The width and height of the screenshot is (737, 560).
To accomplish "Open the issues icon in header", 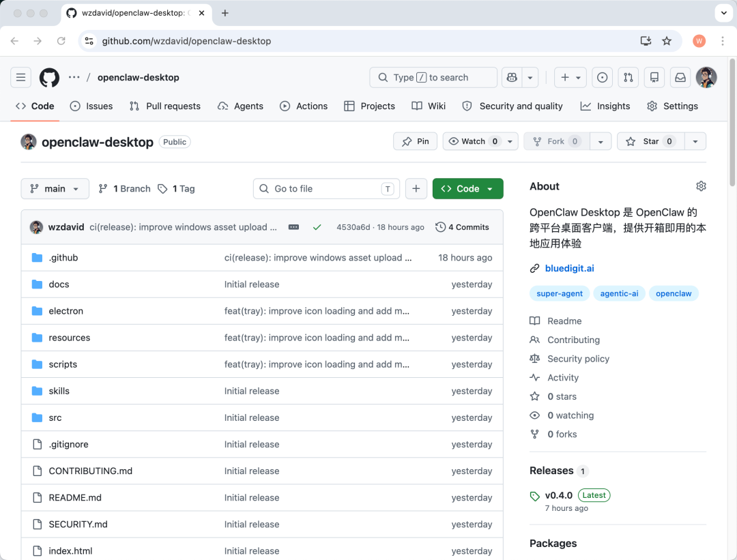I will [x=602, y=78].
